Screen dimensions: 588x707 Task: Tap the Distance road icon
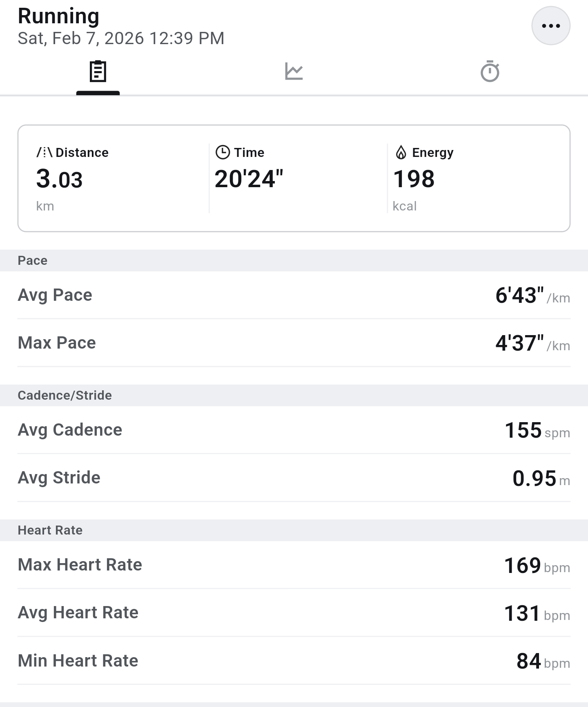pyautogui.click(x=44, y=152)
